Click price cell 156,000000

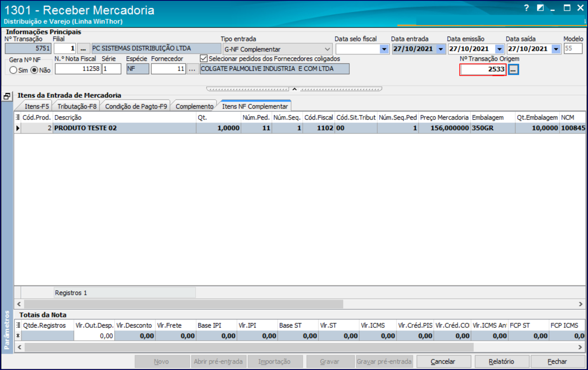(x=444, y=128)
